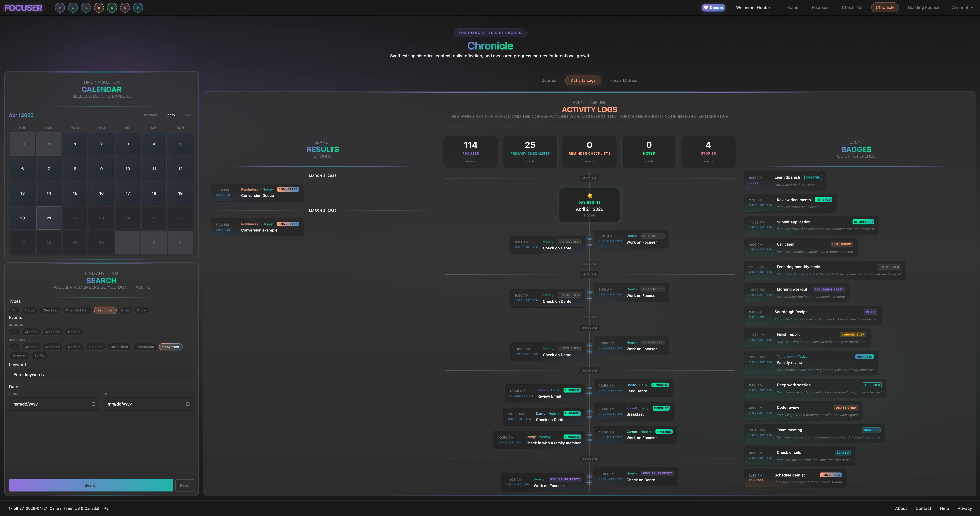Open the Conversion Deuce search result
The height and width of the screenshot is (516, 980).
257,193
